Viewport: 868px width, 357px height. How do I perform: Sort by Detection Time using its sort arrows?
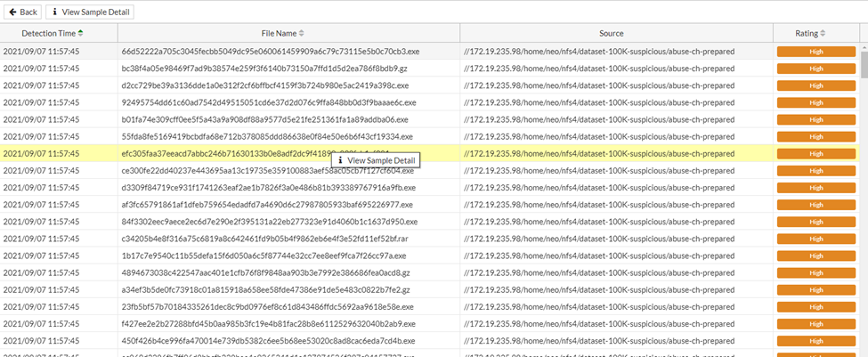tap(81, 33)
